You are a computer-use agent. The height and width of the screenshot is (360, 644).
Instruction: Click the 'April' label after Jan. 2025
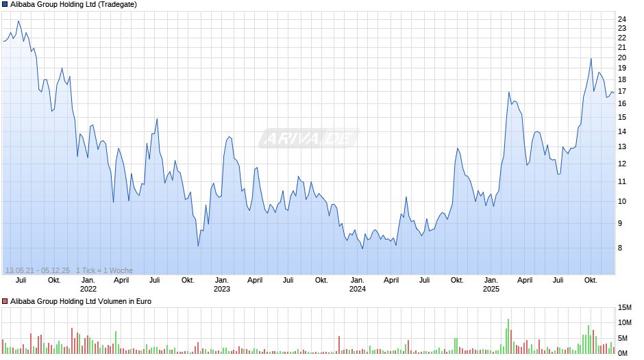click(525, 281)
